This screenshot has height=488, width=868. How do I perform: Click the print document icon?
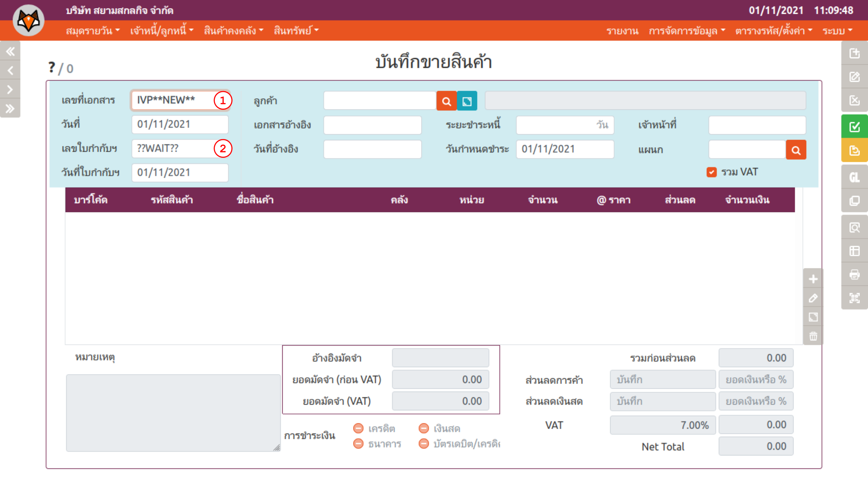(854, 274)
